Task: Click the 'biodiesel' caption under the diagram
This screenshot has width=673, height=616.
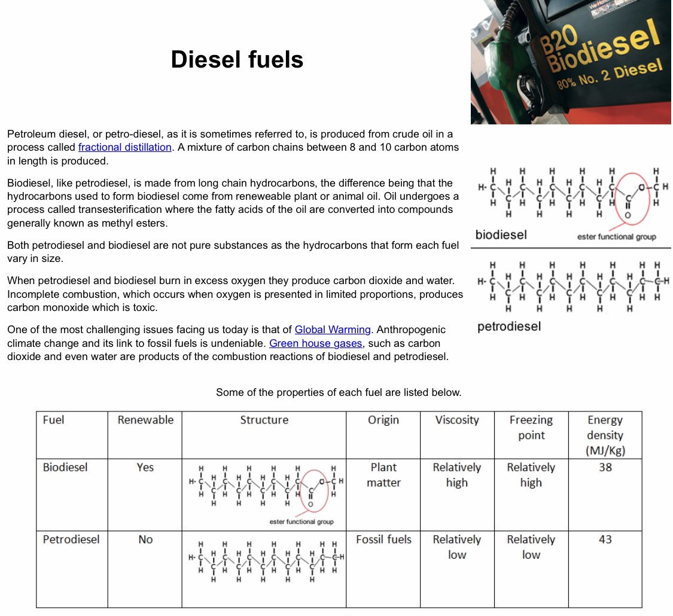Action: [x=501, y=234]
